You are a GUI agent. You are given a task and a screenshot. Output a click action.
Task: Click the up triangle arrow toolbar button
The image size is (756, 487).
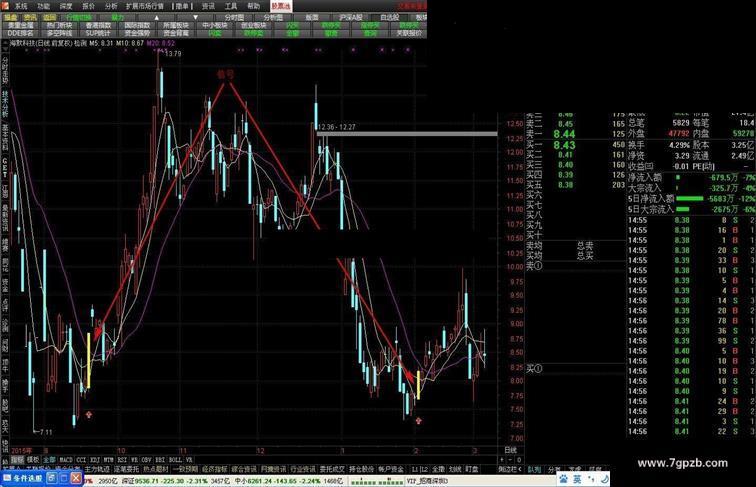coord(157,17)
